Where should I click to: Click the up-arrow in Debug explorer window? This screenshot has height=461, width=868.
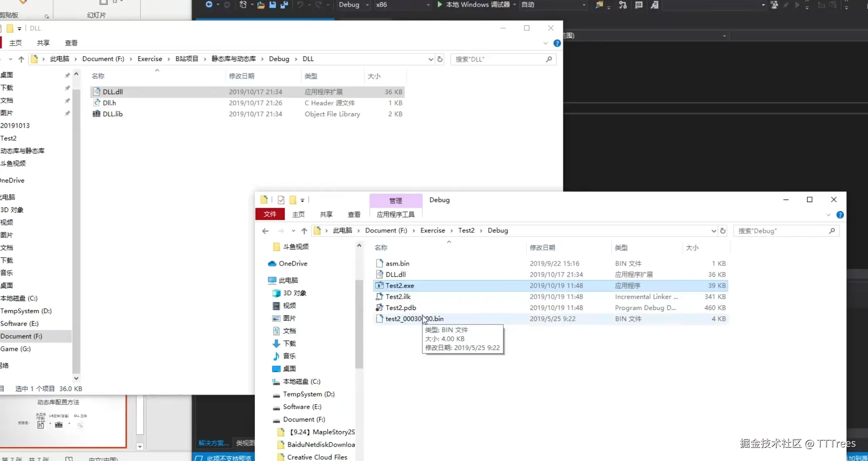point(304,231)
